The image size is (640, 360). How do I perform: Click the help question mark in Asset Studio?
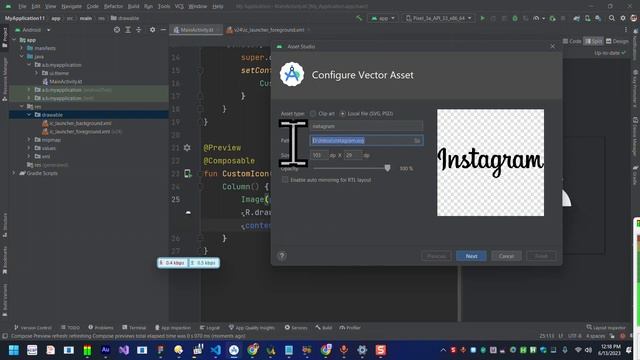click(282, 256)
